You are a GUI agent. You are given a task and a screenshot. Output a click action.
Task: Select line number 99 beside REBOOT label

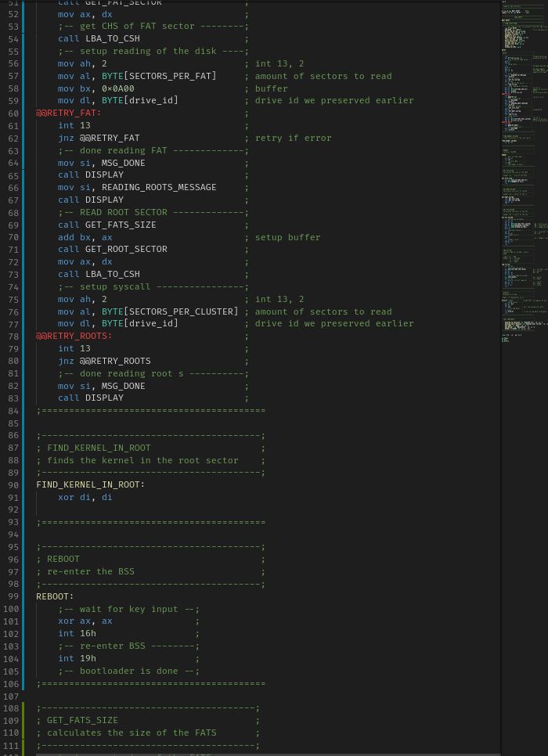point(13,596)
